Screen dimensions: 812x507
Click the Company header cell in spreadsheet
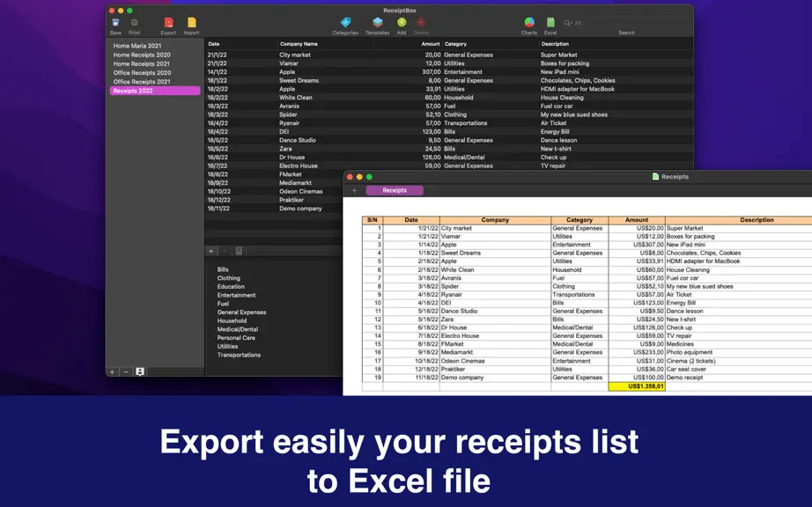coord(495,220)
